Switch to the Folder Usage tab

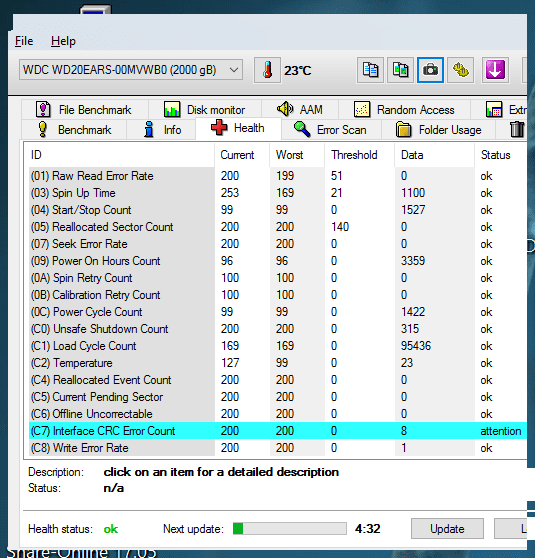pos(439,130)
